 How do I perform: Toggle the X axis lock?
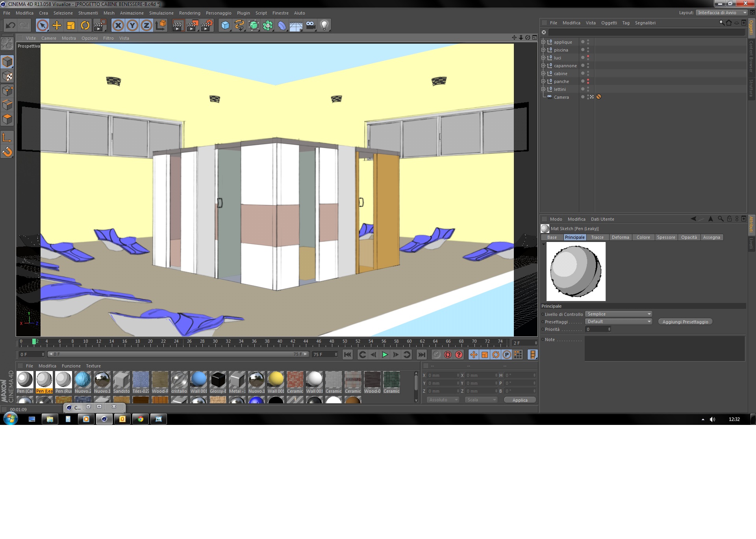pyautogui.click(x=118, y=26)
